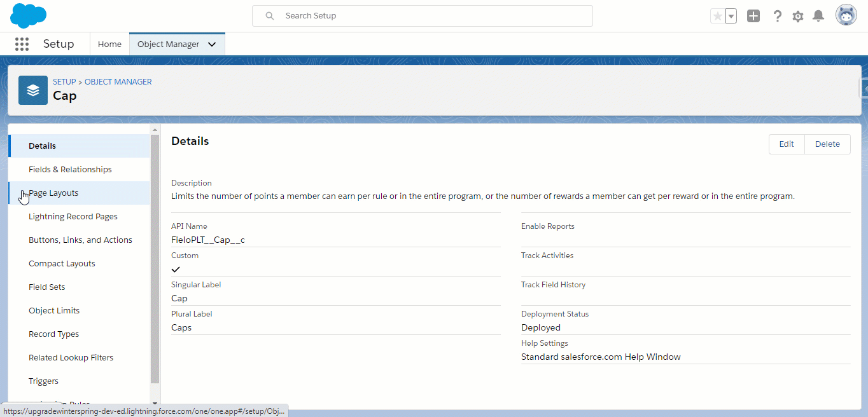Open the Setup gear icon
Screen dimensions: 868x417
pos(798,16)
